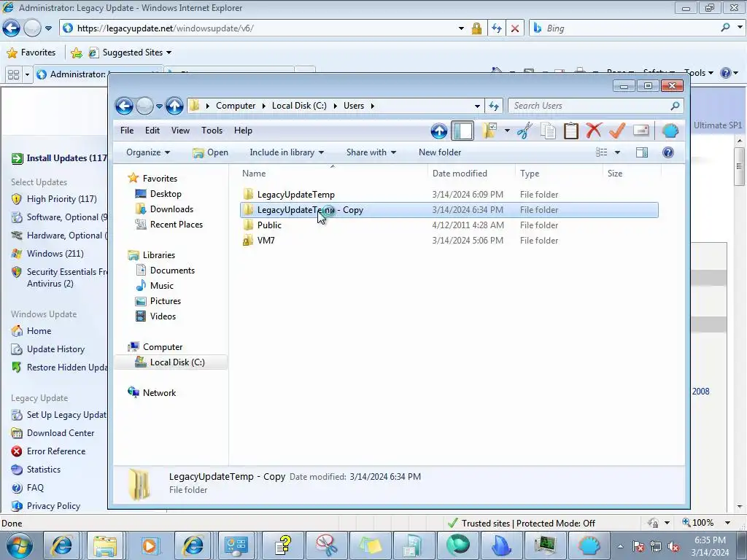Click the red X Delete icon
747x560 pixels.
click(594, 131)
